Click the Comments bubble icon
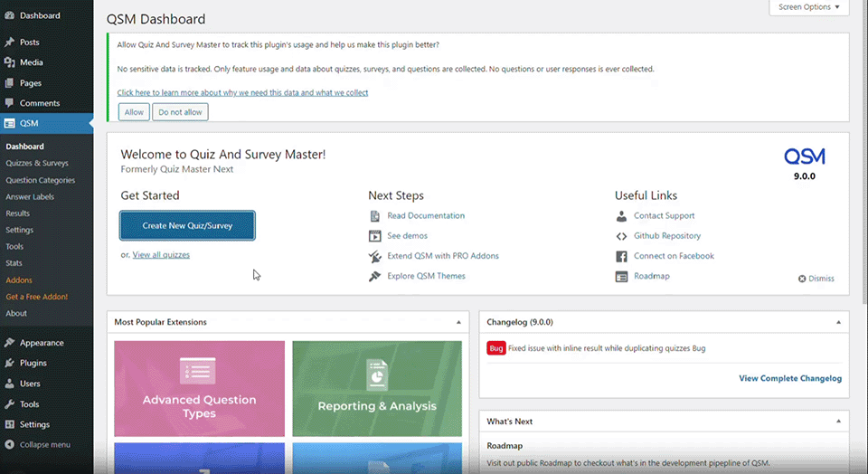Viewport: 868px width, 474px height. pyautogui.click(x=9, y=103)
